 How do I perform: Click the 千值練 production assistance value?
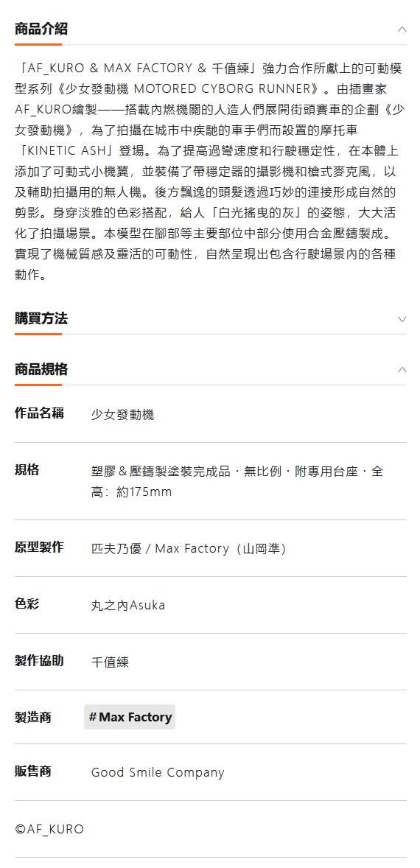(x=110, y=662)
